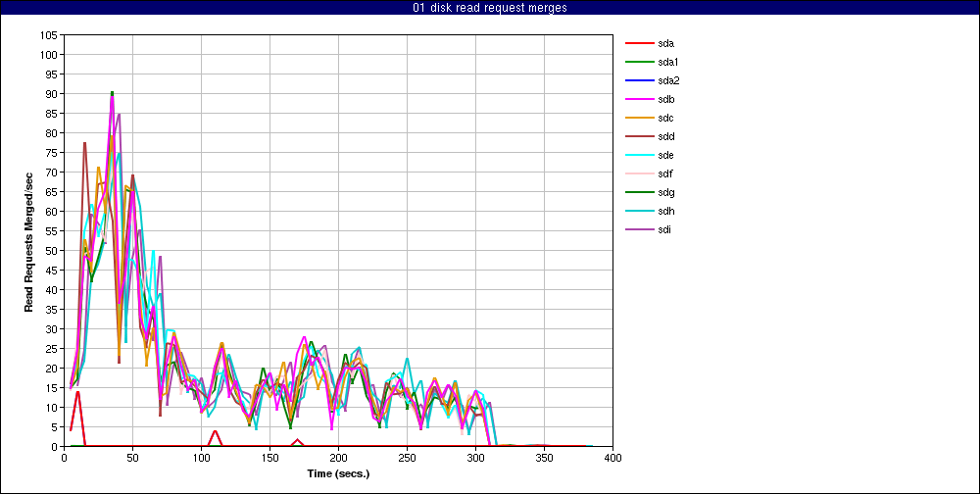The image size is (980, 494).
Task: Select the sdb legend label
Action: click(x=665, y=99)
